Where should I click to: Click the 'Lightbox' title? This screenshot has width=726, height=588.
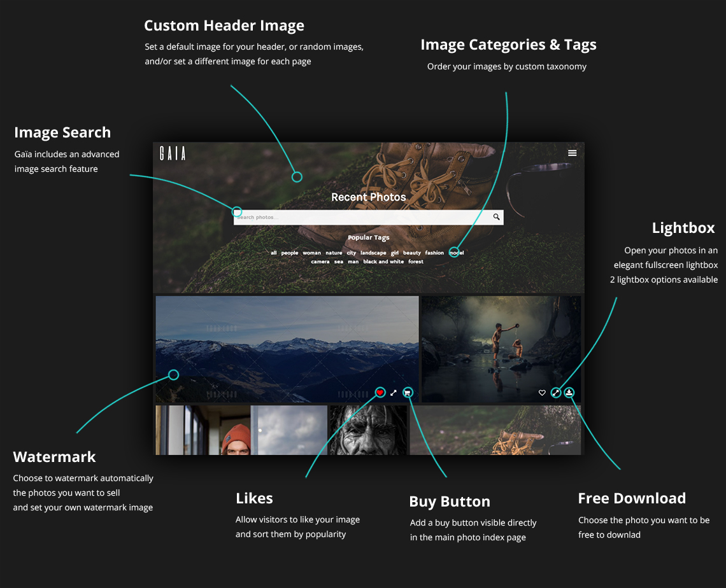click(683, 228)
